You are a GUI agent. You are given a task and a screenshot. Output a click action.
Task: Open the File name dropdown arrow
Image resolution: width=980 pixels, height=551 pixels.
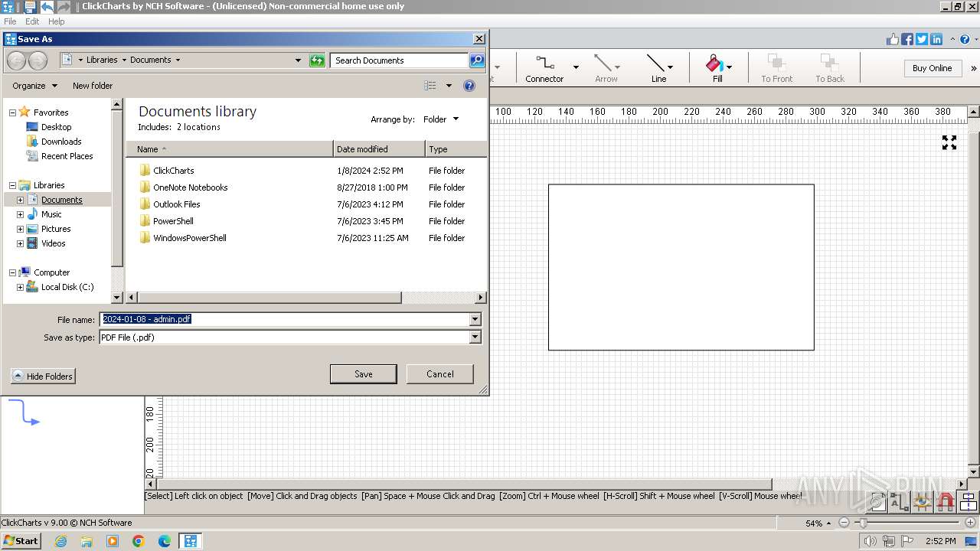click(x=475, y=319)
